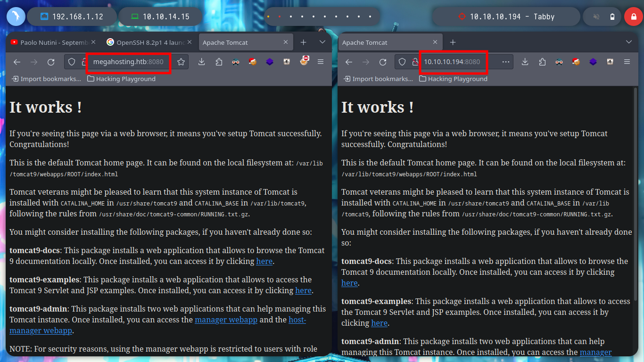Open Hacking Playground bookmark folder in megahosting.htb window
This screenshot has height=362, width=644.
coord(122,79)
